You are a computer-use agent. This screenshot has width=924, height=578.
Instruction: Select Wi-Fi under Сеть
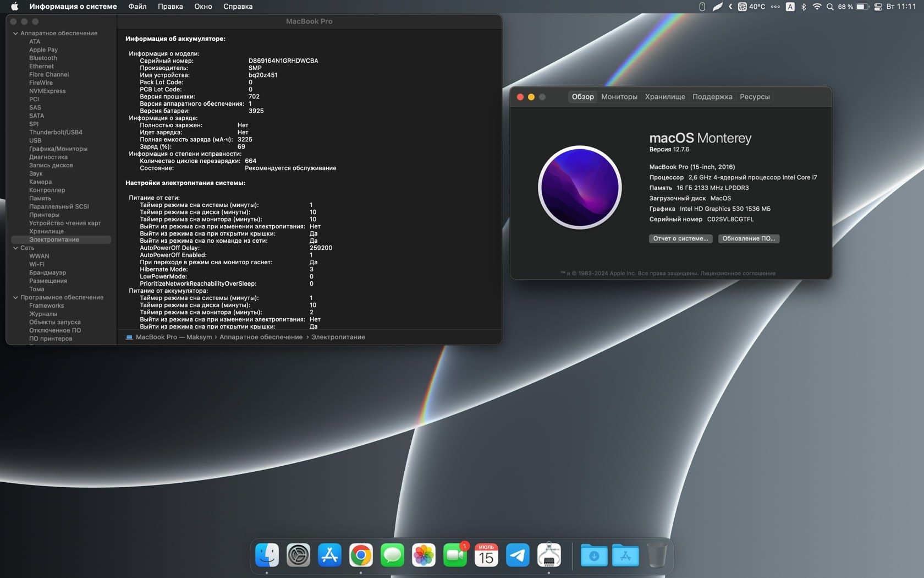point(37,264)
